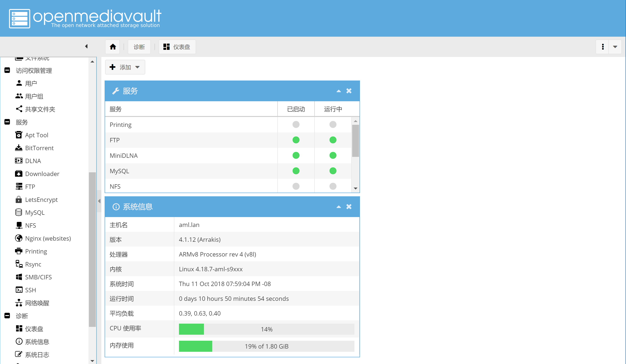Sort by the 已启动 column header

296,109
